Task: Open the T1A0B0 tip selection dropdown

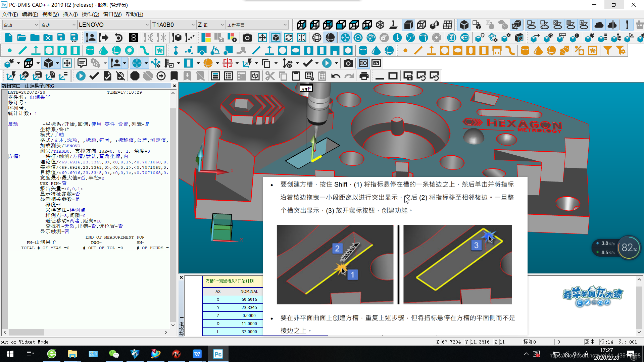Action: point(192,24)
